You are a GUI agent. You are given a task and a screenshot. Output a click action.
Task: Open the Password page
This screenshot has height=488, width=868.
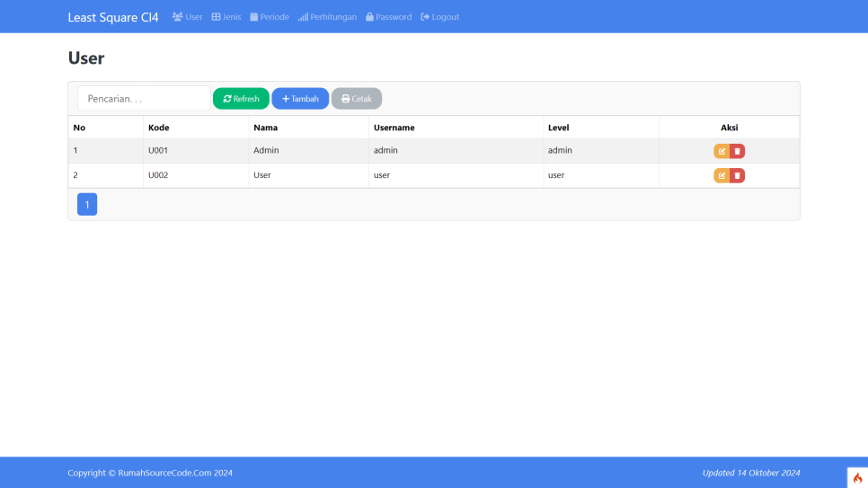tap(388, 17)
